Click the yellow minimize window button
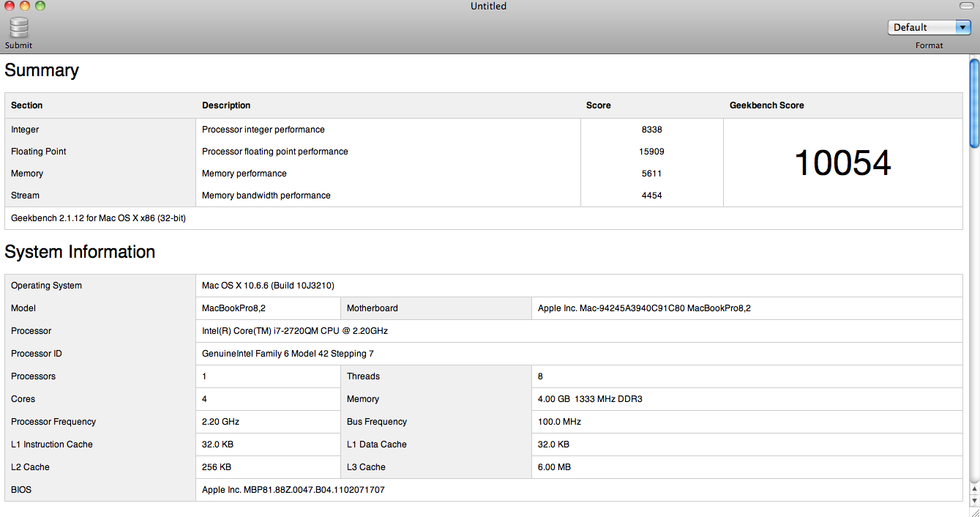Image resolution: width=980 pixels, height=517 pixels. pyautogui.click(x=24, y=6)
